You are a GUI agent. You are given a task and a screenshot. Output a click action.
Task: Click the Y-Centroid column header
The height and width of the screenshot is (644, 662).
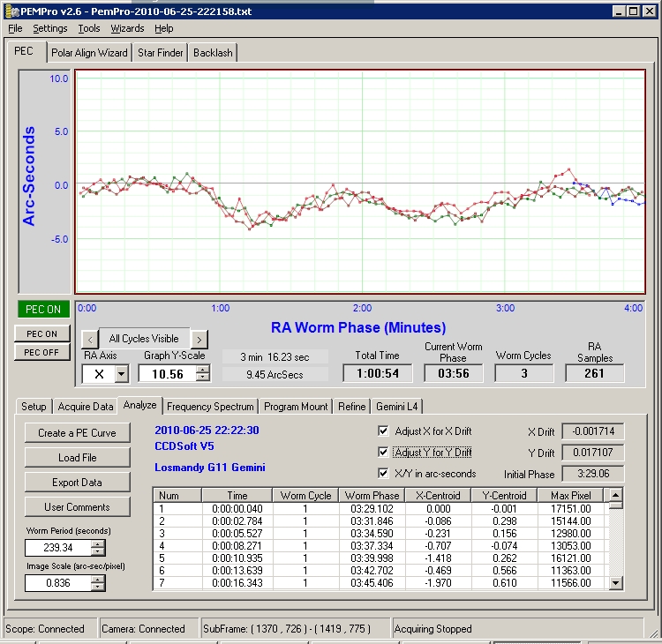point(504,496)
